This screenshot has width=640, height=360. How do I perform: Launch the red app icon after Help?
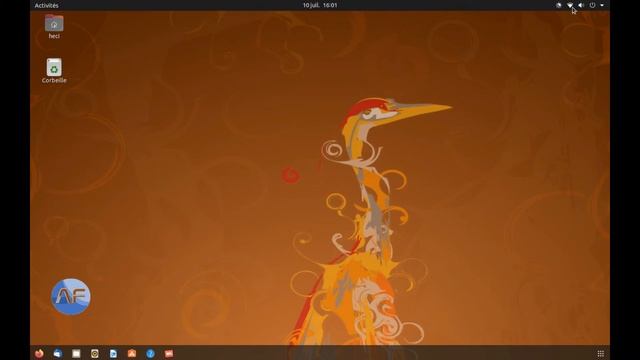tap(169, 353)
